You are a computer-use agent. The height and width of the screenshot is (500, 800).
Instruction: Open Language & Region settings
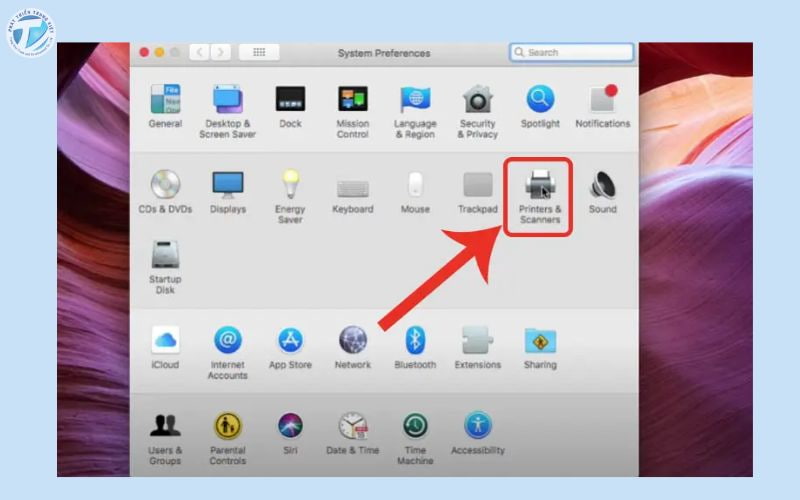[415, 99]
